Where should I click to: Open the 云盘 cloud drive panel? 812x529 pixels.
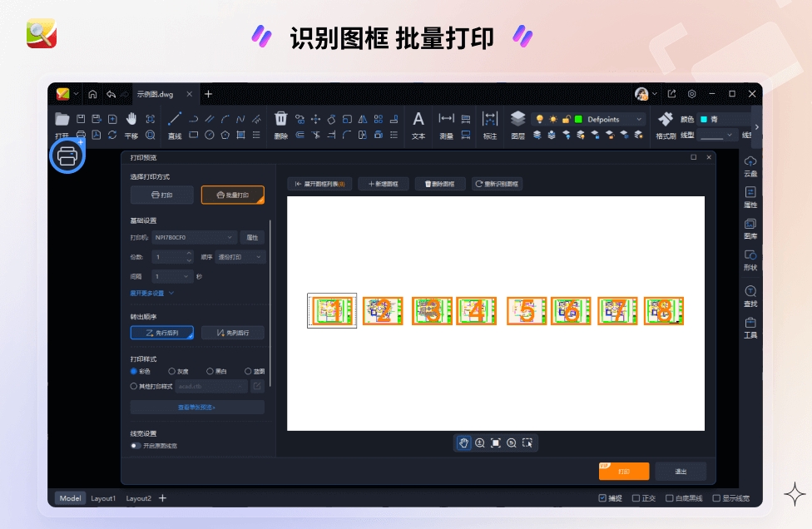pos(751,165)
